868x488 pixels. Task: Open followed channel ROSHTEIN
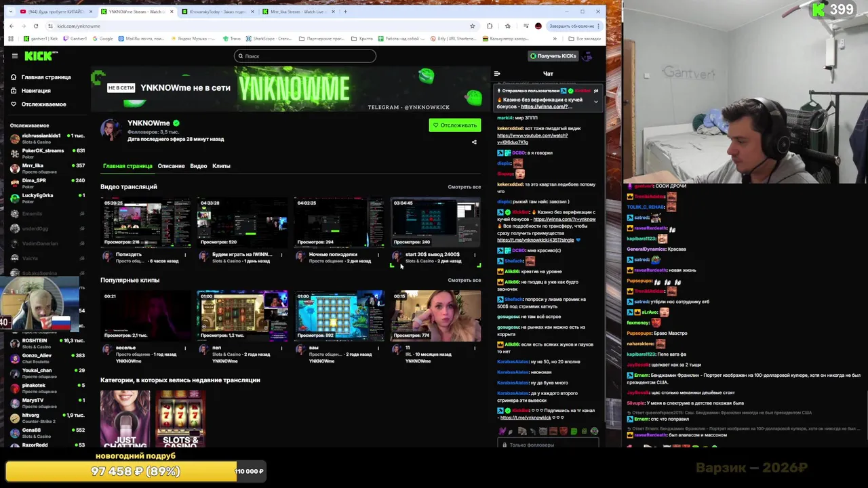46,343
